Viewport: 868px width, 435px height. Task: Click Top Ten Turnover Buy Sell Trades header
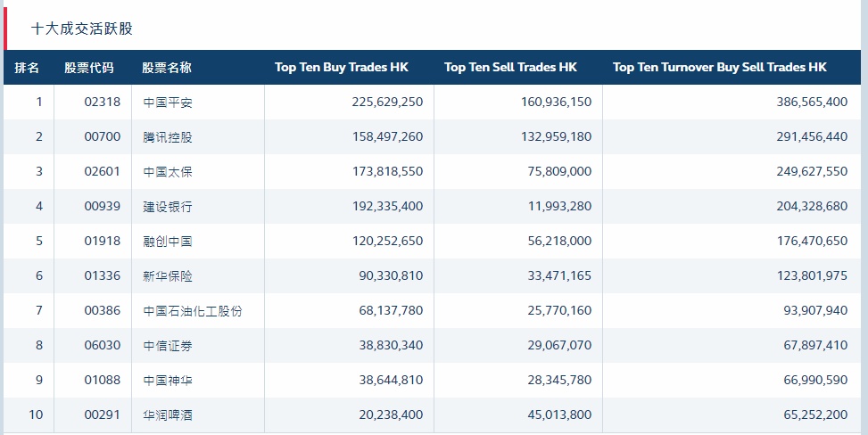(x=720, y=68)
